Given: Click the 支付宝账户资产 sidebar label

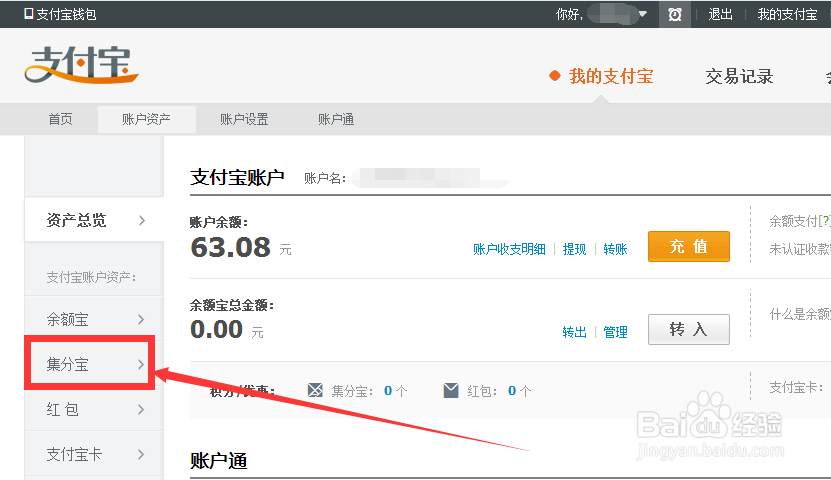Looking at the screenshot, I should (91, 277).
